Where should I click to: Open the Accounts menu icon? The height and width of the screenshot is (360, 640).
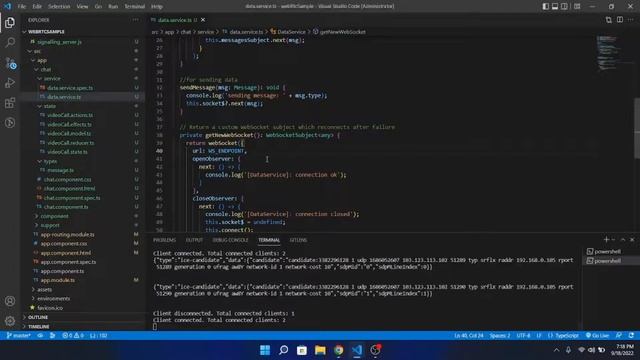[10, 301]
